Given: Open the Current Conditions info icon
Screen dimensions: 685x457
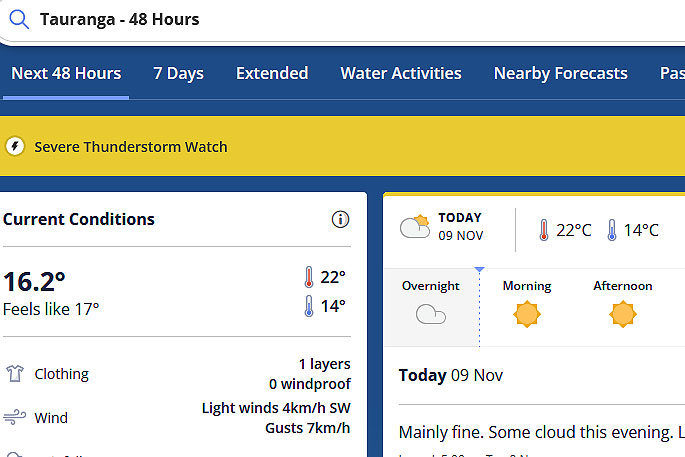Looking at the screenshot, I should pos(340,219).
